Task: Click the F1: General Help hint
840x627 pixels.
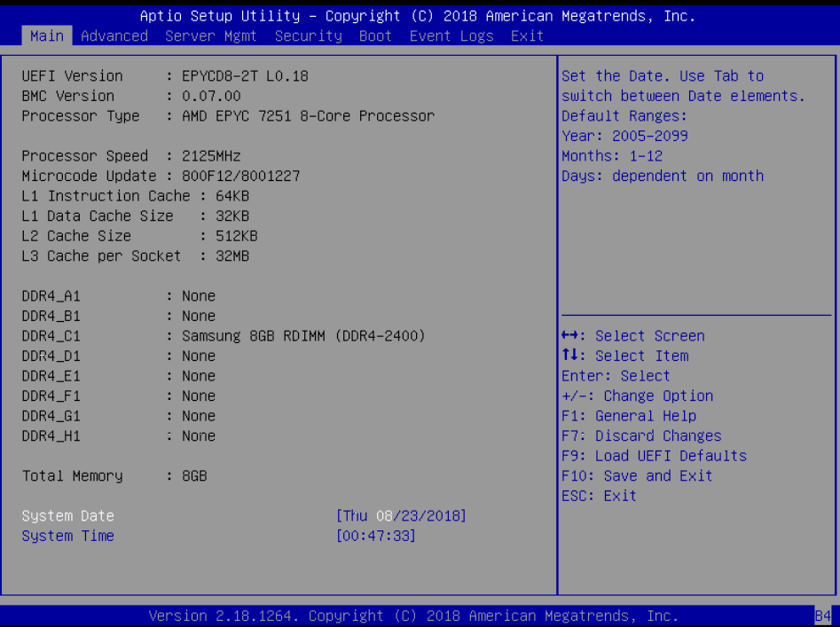Action: click(629, 416)
